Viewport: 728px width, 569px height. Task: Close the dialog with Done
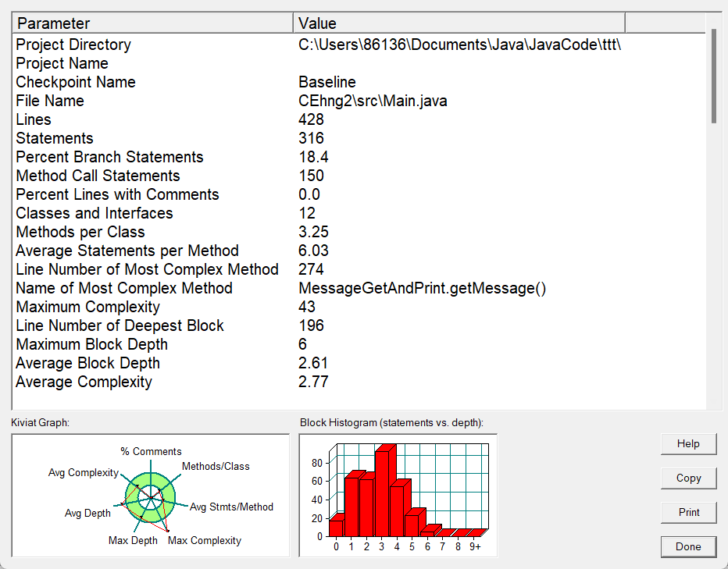(688, 546)
